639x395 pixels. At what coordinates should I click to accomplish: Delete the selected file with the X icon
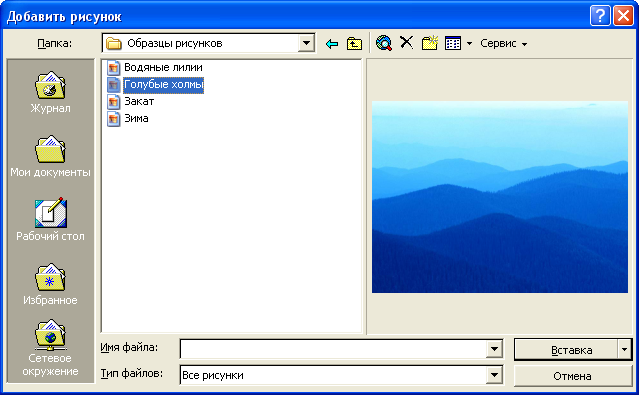click(x=406, y=42)
